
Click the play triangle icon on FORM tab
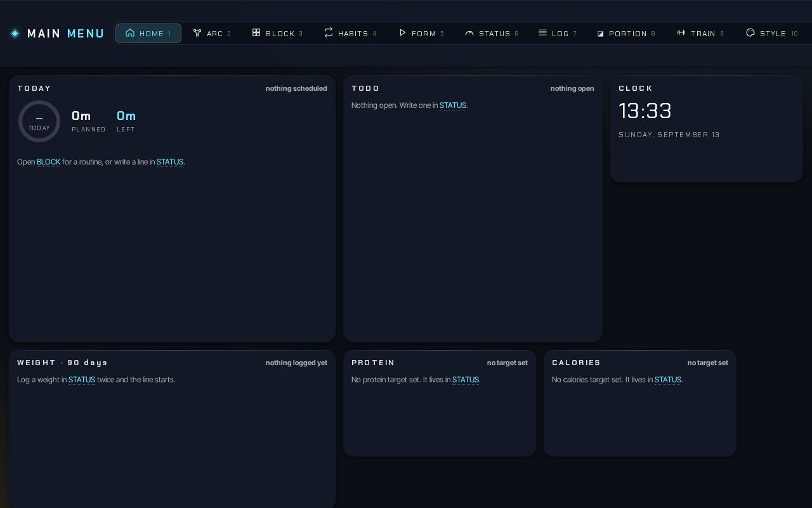402,32
